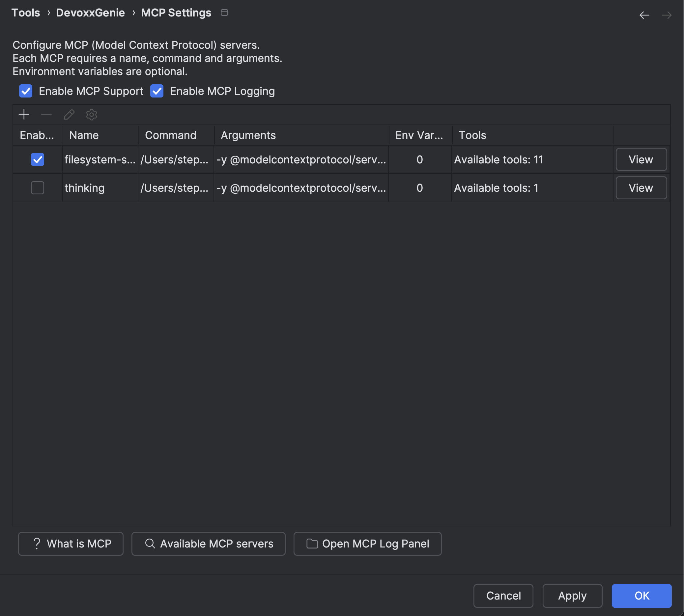Open the What is MCP help
Image resolution: width=684 pixels, height=616 pixels.
71,544
